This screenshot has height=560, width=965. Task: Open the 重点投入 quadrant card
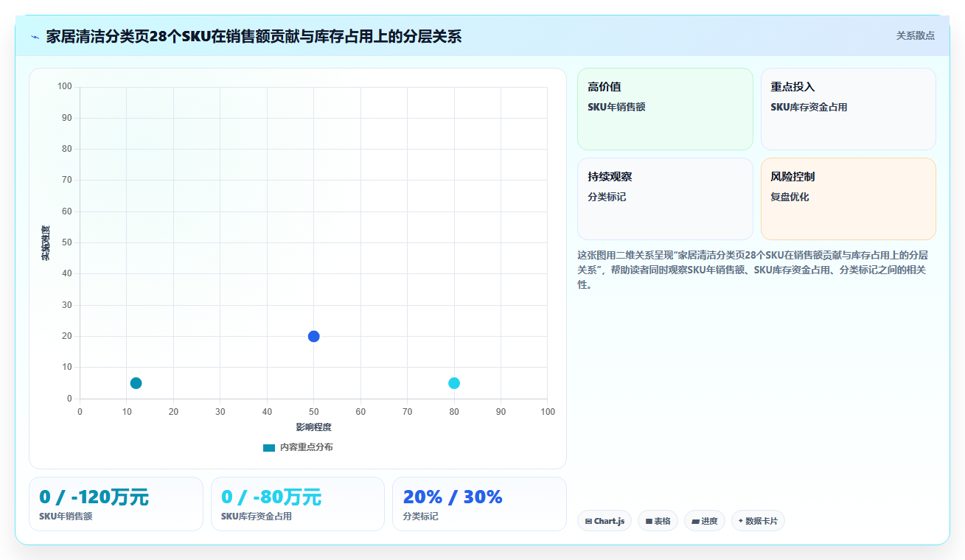click(x=848, y=109)
